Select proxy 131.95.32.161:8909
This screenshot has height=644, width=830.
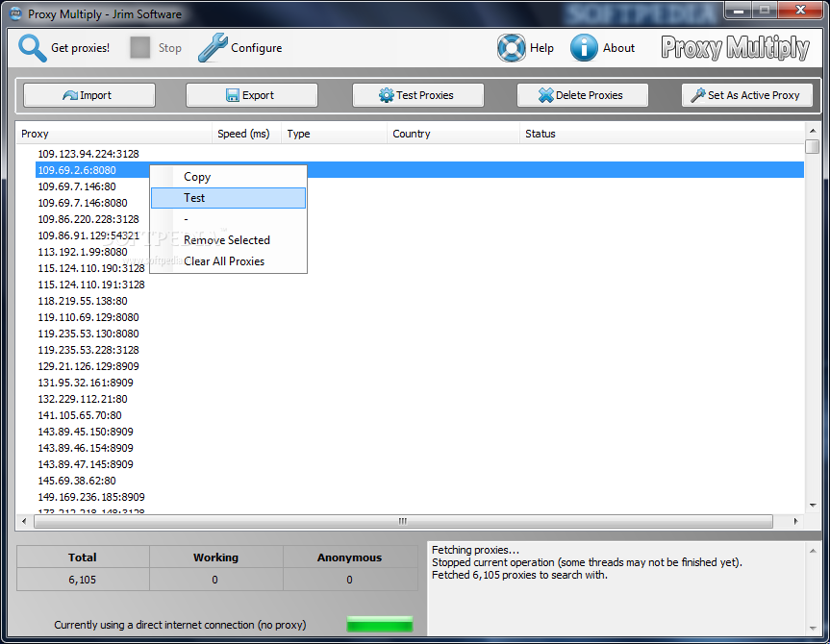pos(86,384)
